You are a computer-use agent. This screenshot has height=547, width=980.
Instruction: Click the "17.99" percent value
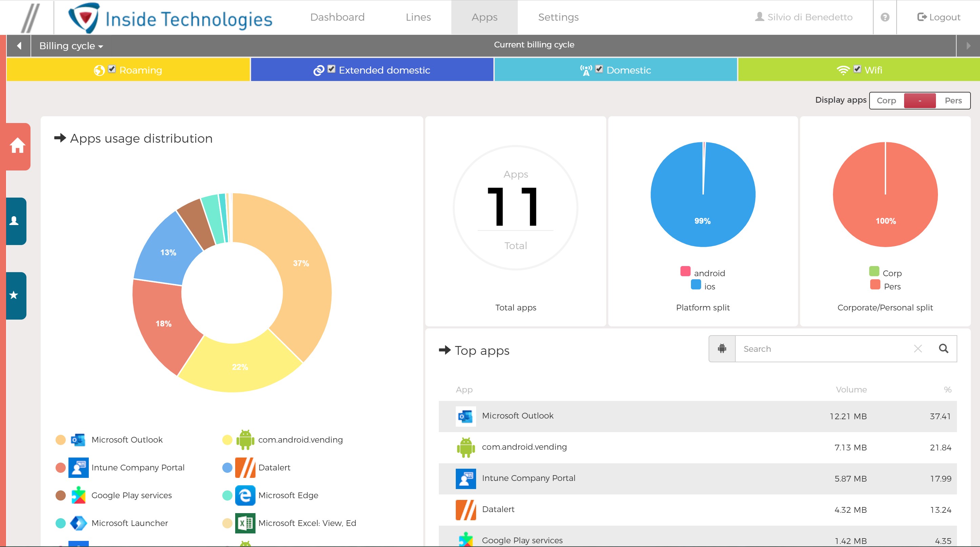(x=940, y=479)
